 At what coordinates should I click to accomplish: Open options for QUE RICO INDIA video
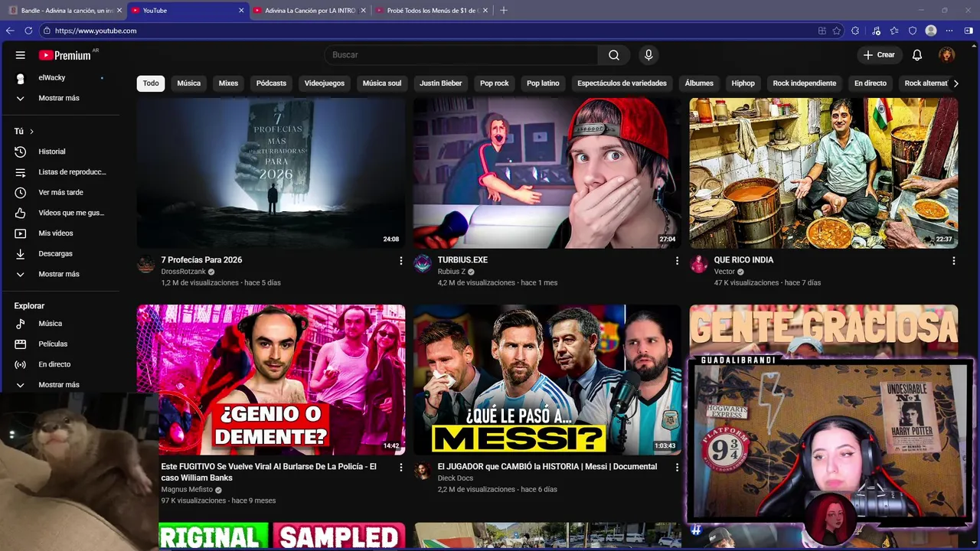coord(953,261)
